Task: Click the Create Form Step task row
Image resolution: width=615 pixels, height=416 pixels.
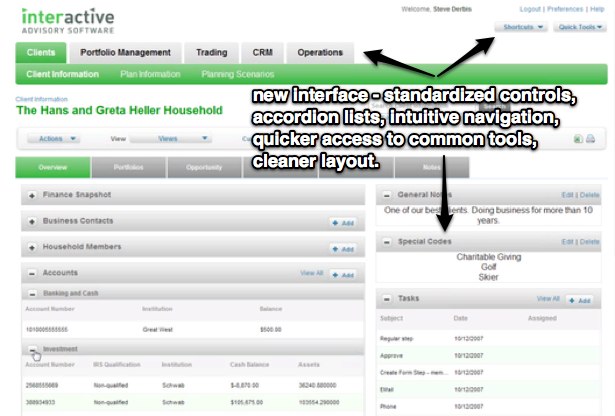Action: tap(488, 372)
